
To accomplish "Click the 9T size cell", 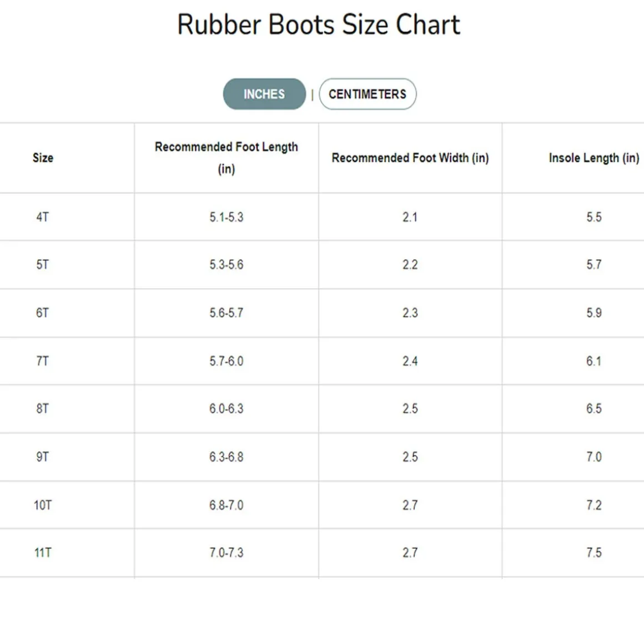I will [43, 457].
